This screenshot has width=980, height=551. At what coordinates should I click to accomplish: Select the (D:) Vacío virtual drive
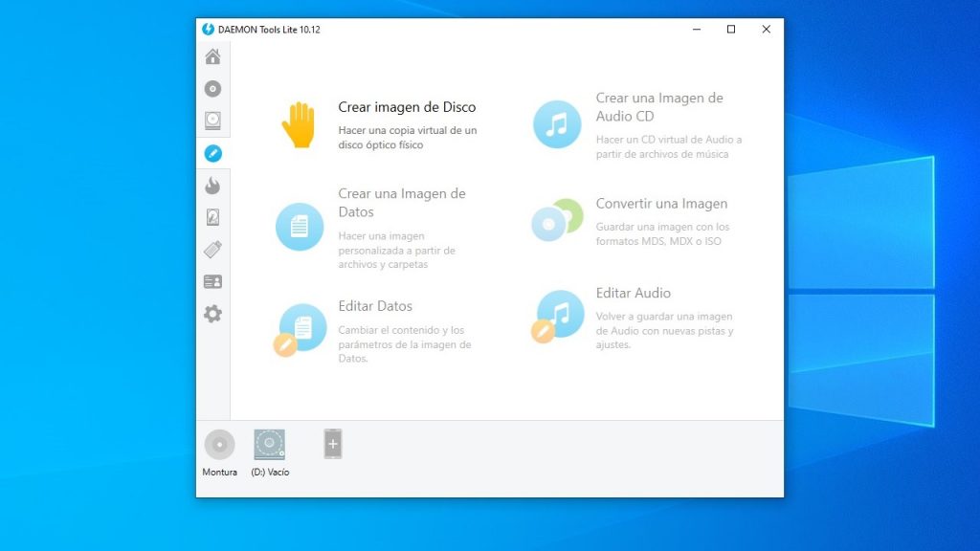pos(269,444)
